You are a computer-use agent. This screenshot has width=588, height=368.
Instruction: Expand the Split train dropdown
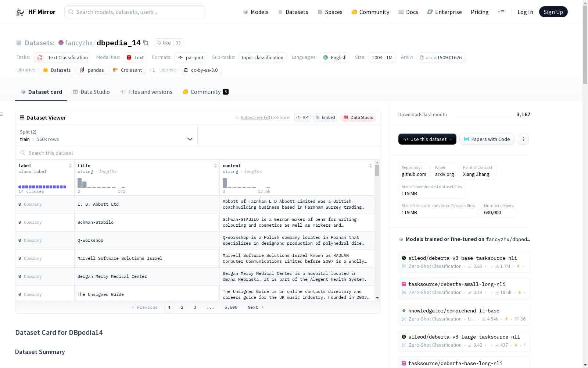click(106, 135)
